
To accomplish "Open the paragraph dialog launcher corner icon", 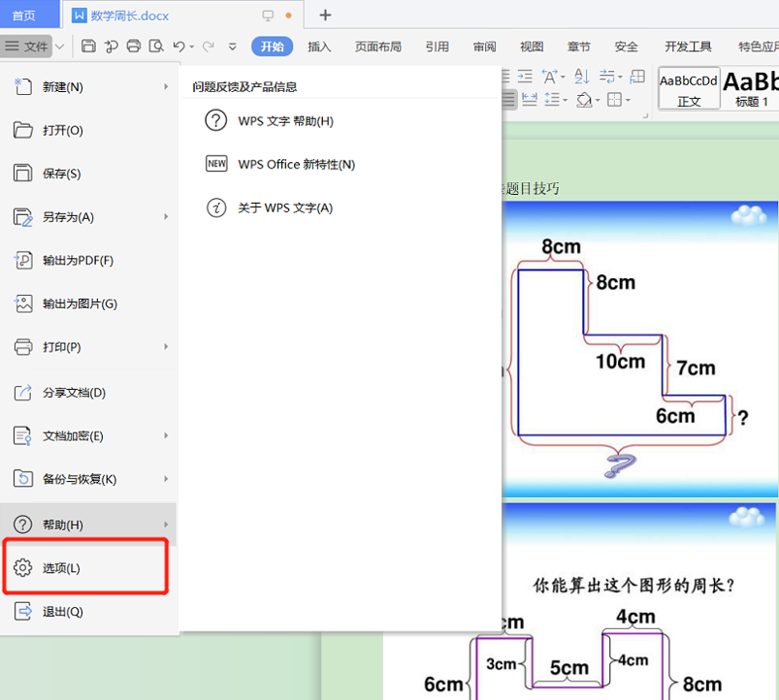I will [x=645, y=115].
